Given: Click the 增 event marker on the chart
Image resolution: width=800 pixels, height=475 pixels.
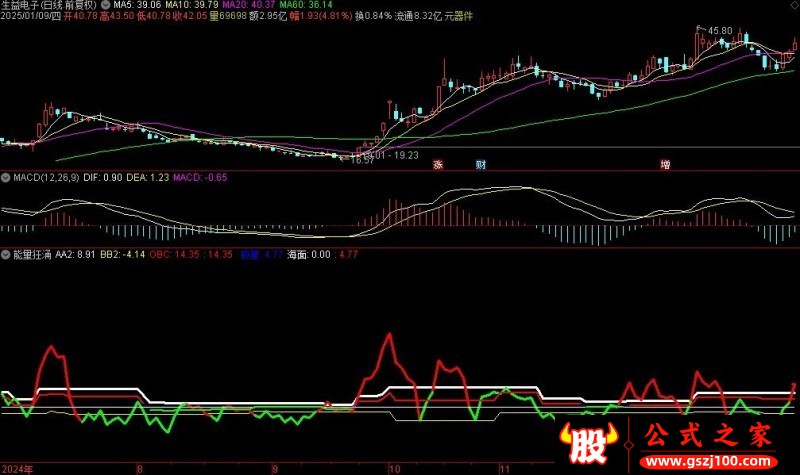Looking at the screenshot, I should [665, 164].
